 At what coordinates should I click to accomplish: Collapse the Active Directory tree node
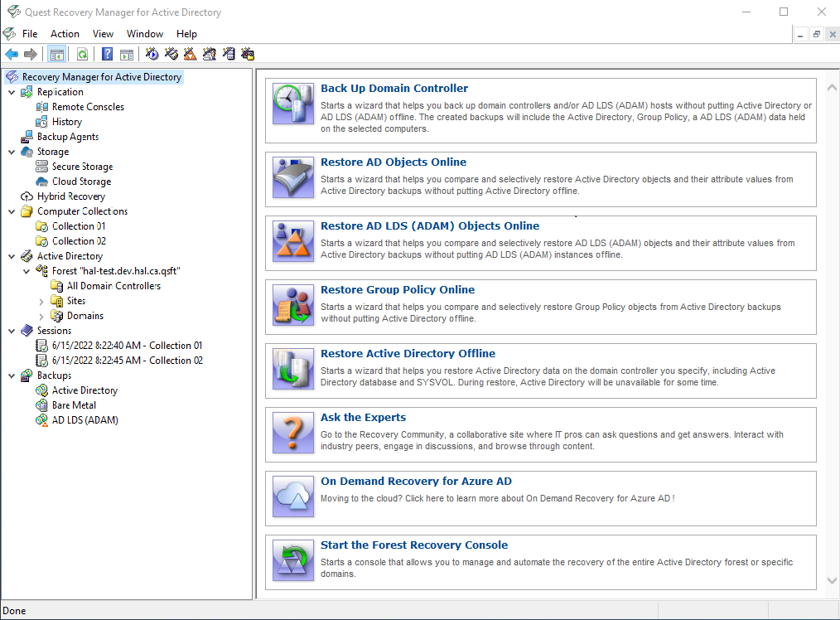click(x=11, y=255)
